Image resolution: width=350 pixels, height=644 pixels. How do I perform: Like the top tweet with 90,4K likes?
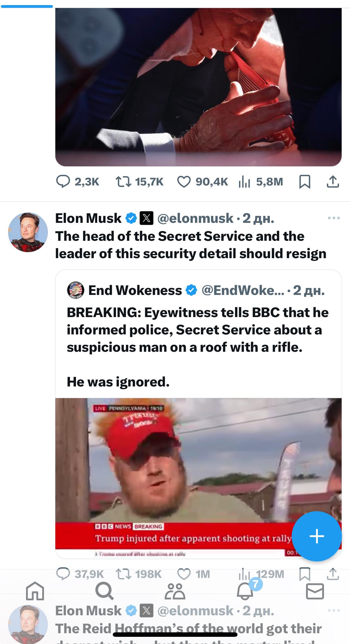point(184,182)
